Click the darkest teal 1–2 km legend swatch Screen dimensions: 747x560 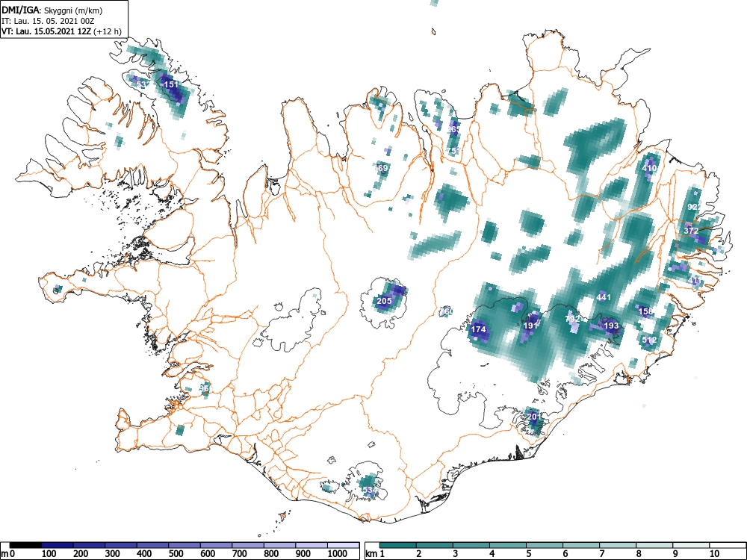(x=398, y=545)
